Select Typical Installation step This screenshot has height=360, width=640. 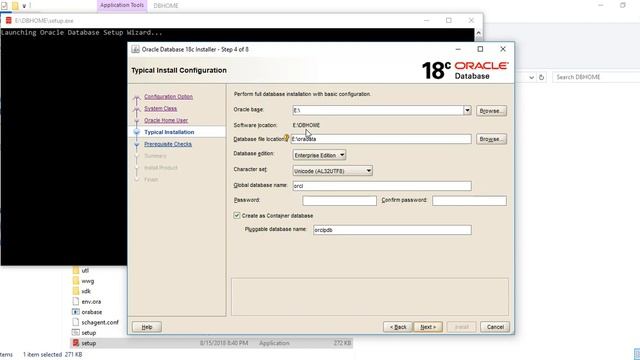(169, 132)
